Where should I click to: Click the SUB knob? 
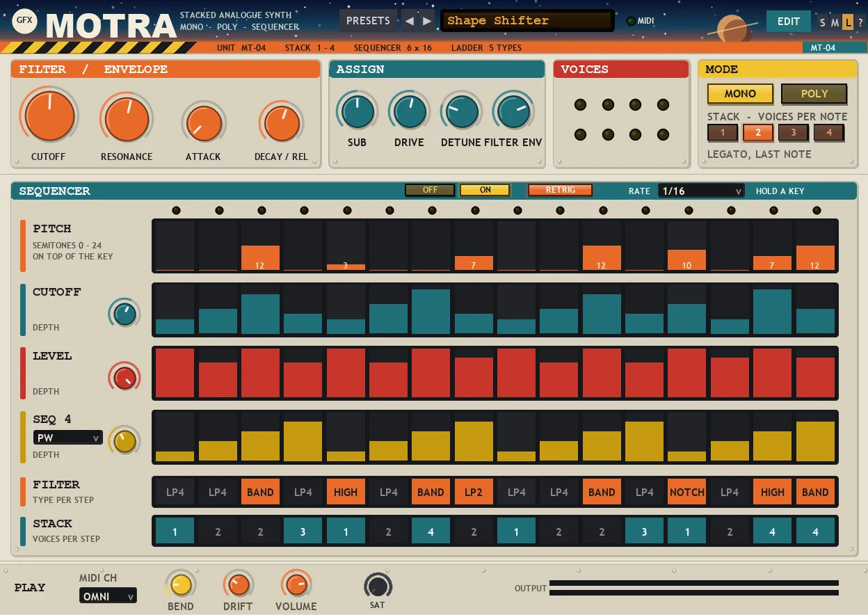(x=357, y=111)
